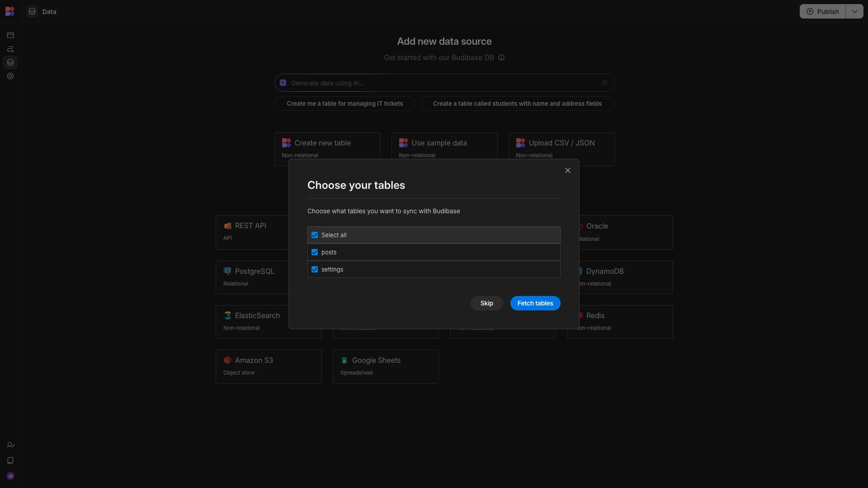This screenshot has height=488, width=868.
Task: Choose Upload CSV / JSON card
Action: [561, 145]
